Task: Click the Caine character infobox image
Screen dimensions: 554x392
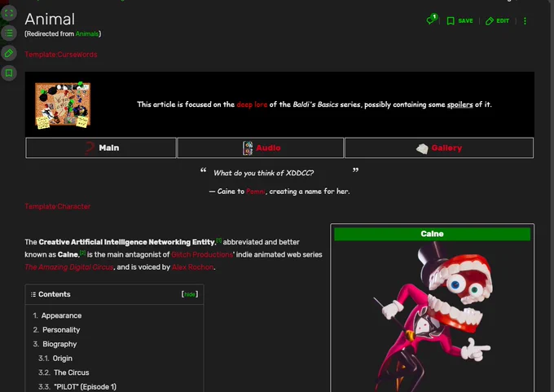Action: point(432,317)
